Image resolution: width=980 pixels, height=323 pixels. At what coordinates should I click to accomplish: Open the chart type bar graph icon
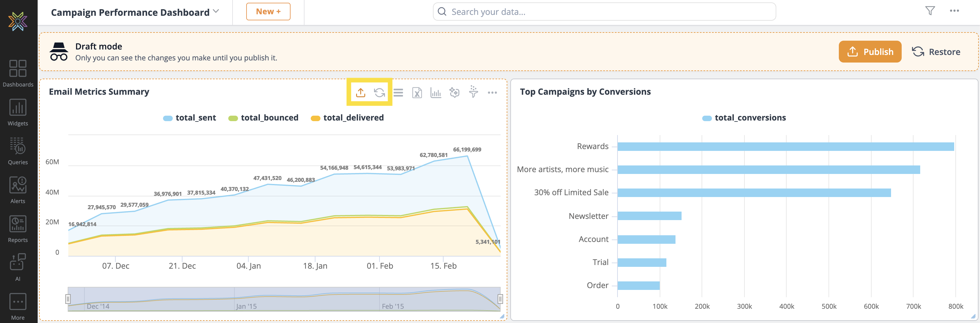[436, 93]
